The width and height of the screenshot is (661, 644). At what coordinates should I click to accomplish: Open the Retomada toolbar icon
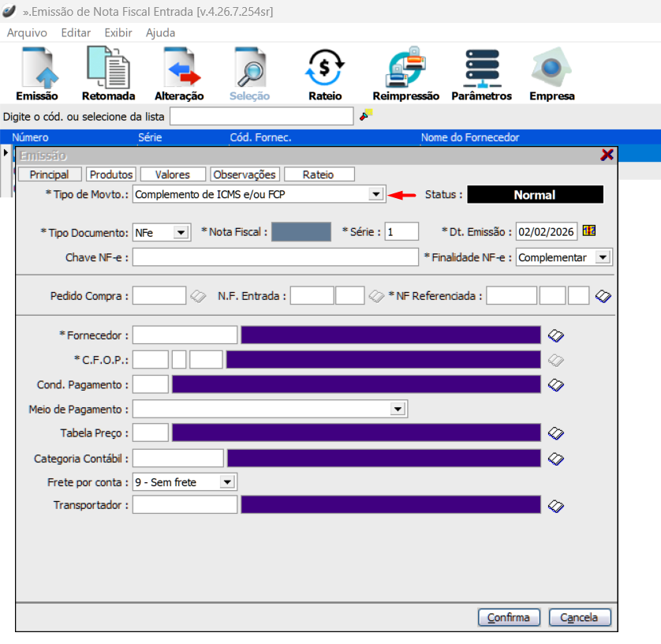(x=108, y=69)
